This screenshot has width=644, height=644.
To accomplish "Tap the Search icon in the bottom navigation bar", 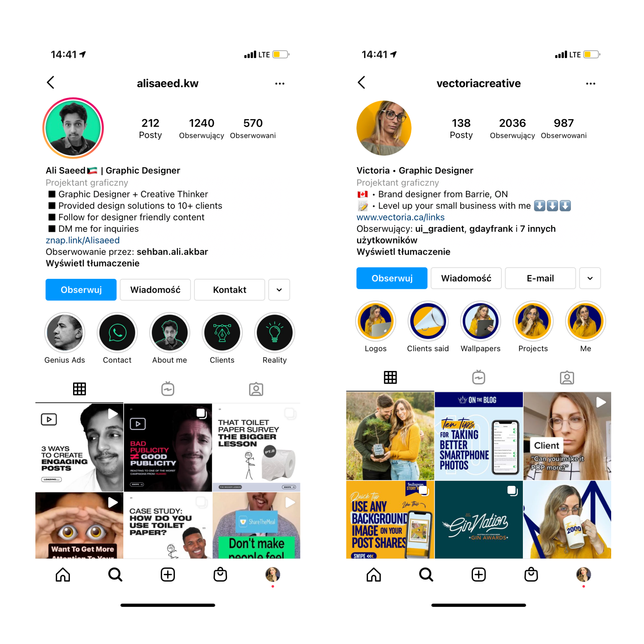I will pyautogui.click(x=115, y=571).
